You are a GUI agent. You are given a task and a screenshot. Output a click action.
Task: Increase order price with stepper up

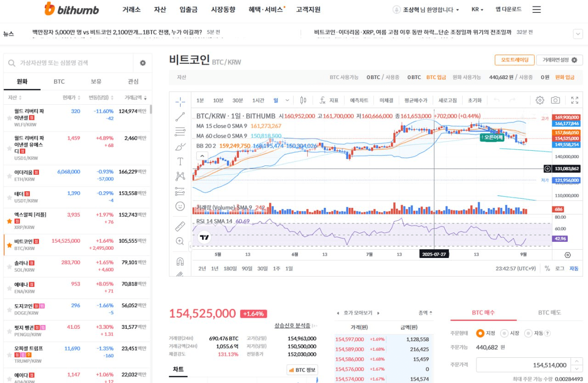(x=577, y=361)
